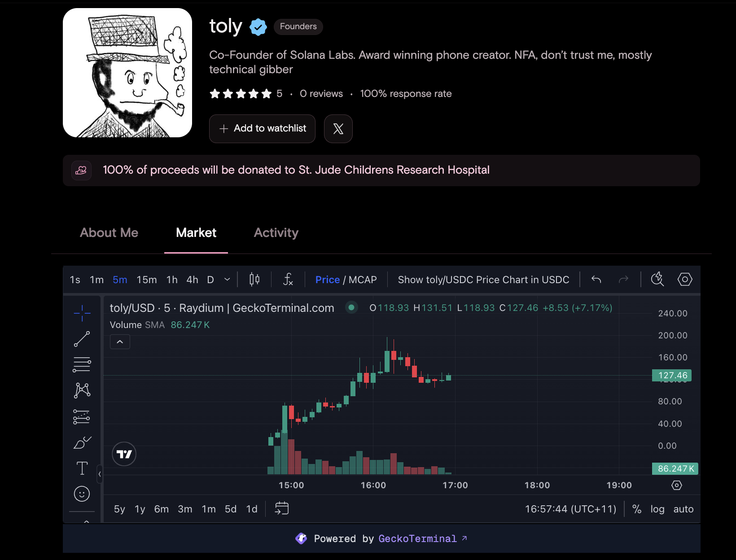The width and height of the screenshot is (736, 560).
Task: Toggle the percent scale option
Action: [x=636, y=509]
